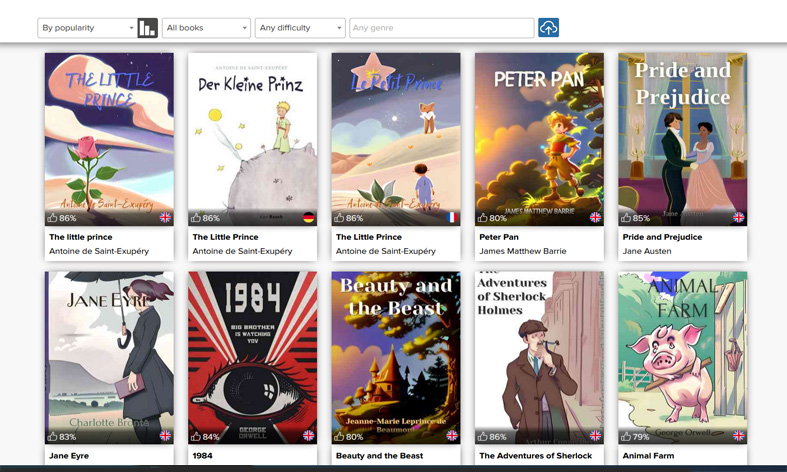This screenshot has width=787, height=472.
Task: Open Pride and Prejudice book cover
Action: point(683,139)
